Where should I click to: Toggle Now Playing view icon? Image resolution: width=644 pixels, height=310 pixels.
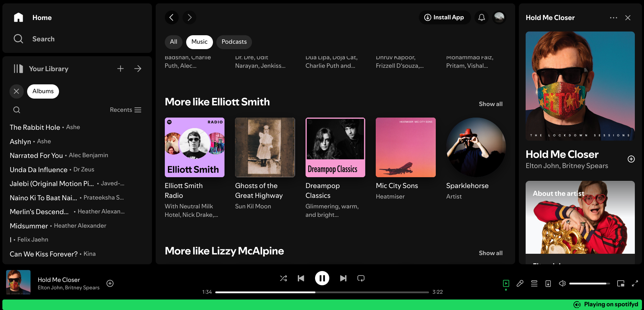coord(506,284)
